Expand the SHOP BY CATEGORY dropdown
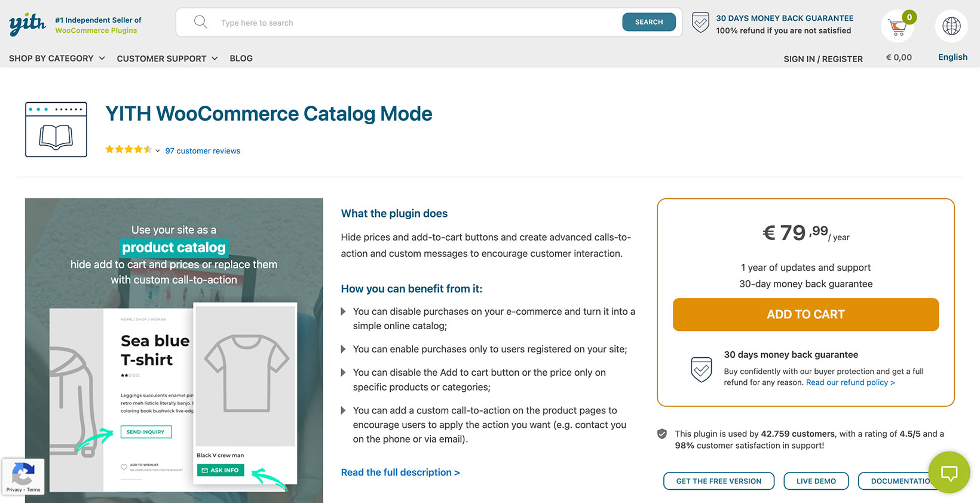 point(56,58)
